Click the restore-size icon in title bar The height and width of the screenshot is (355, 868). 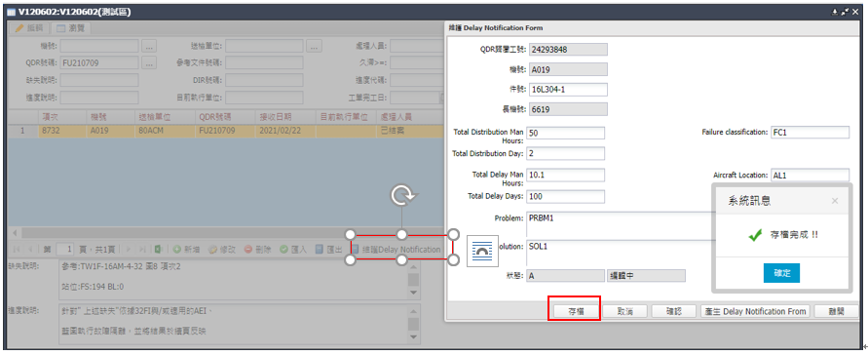click(845, 12)
